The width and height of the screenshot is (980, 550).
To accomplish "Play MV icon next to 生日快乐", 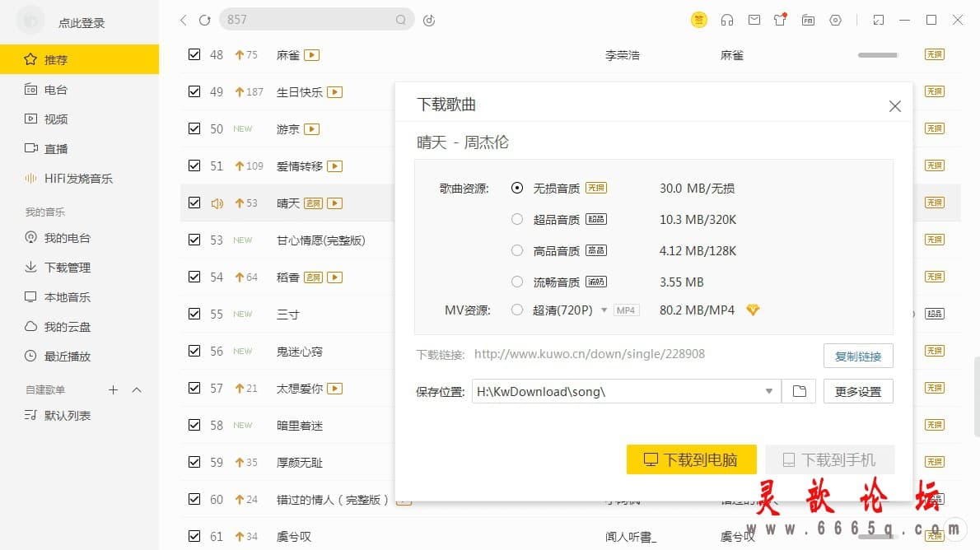I will (x=335, y=92).
